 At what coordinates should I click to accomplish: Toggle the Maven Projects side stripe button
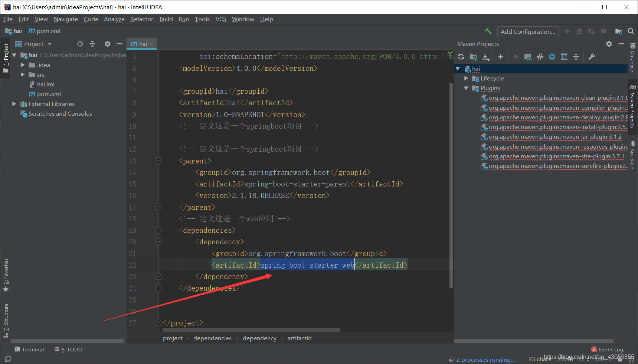632,106
